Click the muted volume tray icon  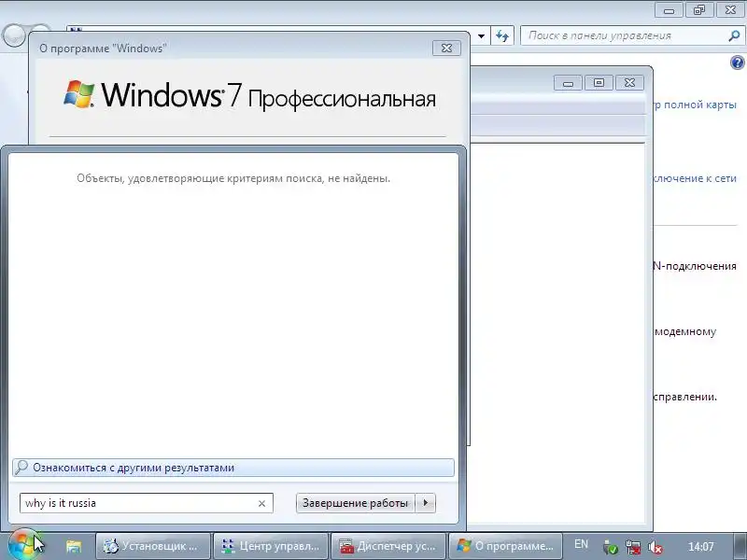click(x=655, y=547)
